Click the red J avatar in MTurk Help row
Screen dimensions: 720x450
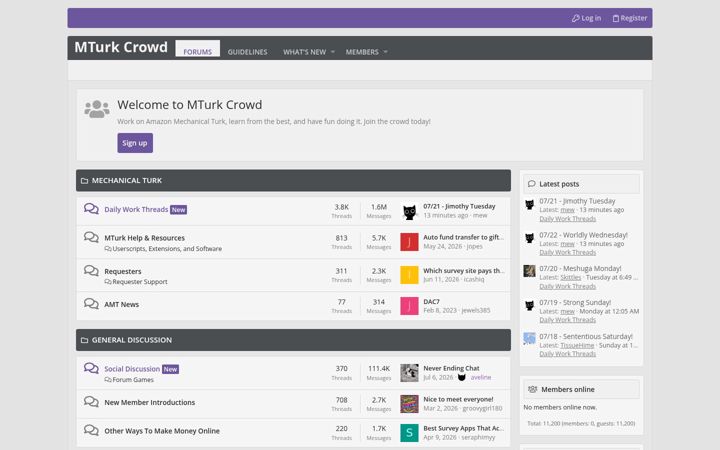(409, 242)
